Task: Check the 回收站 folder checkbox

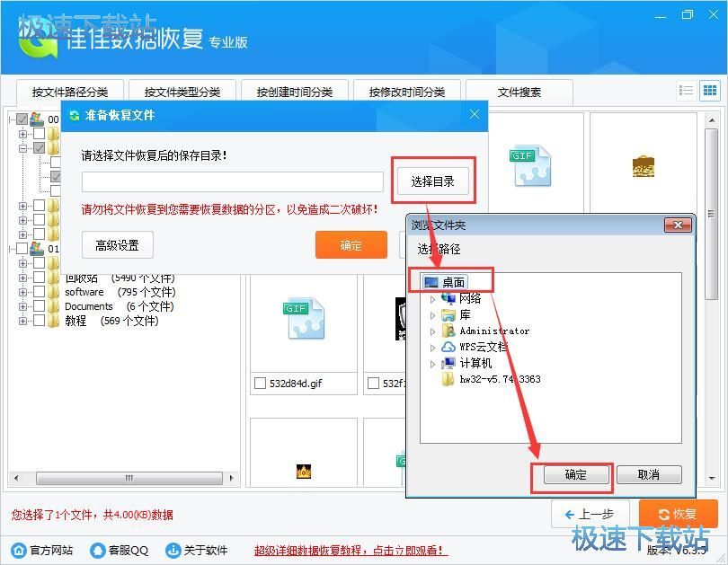Action: point(40,278)
